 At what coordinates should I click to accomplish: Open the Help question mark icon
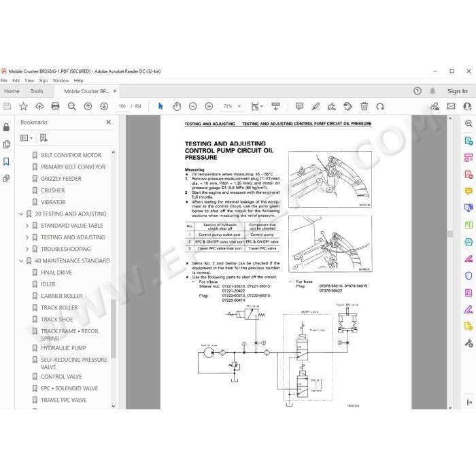[x=418, y=90]
